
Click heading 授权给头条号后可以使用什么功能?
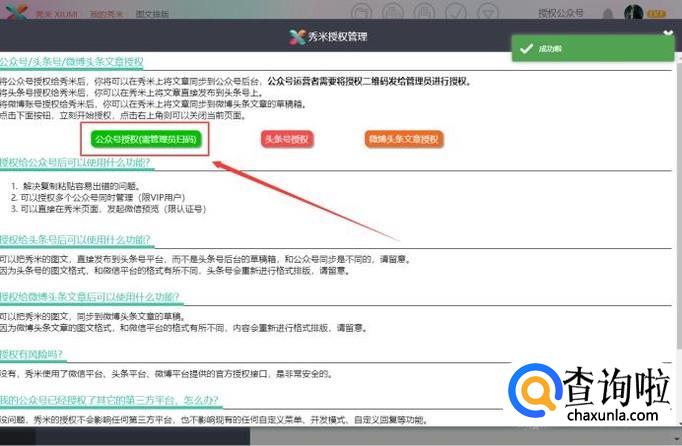(75, 240)
